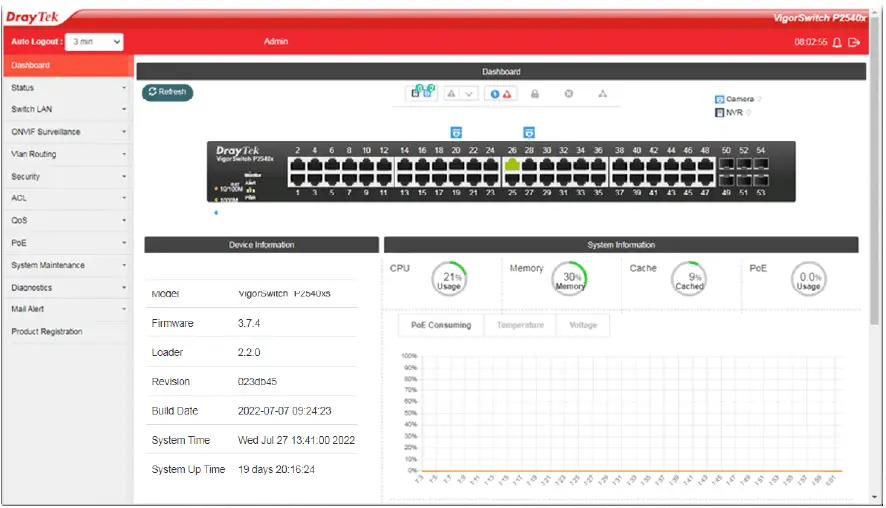Open System Maintenance menu
The image size is (886, 508).
coord(68,266)
